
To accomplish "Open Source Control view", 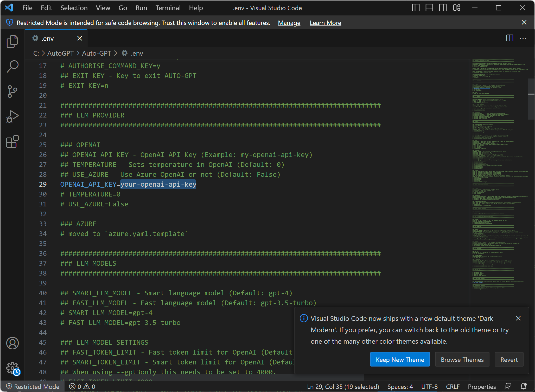I will coord(12,92).
